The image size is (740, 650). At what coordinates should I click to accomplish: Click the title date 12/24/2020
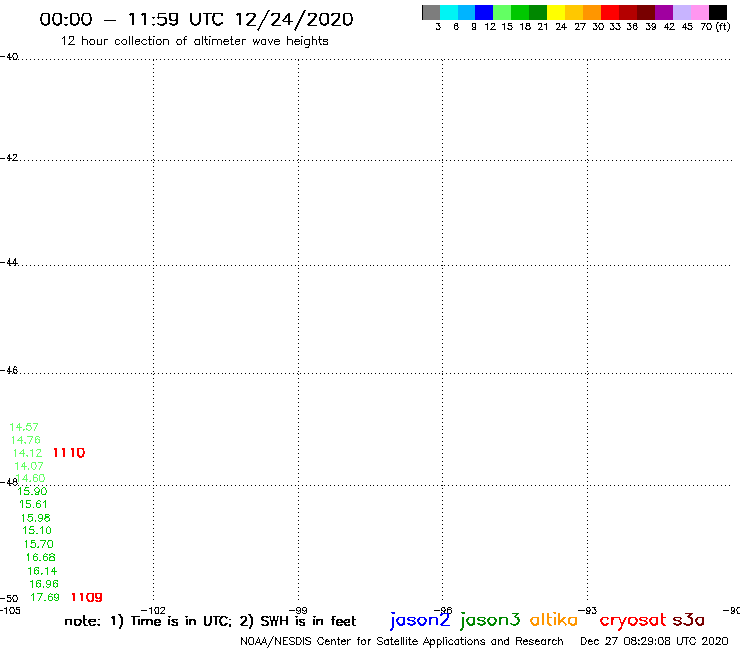(x=294, y=20)
